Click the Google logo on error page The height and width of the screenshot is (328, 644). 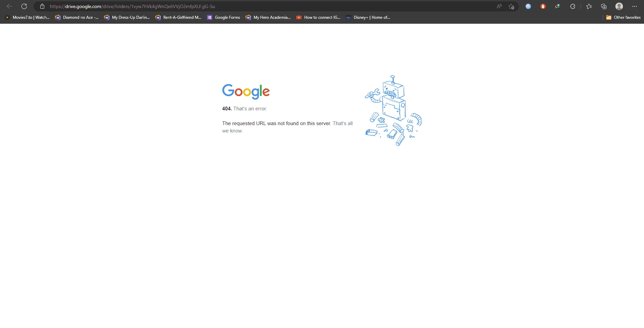[246, 92]
